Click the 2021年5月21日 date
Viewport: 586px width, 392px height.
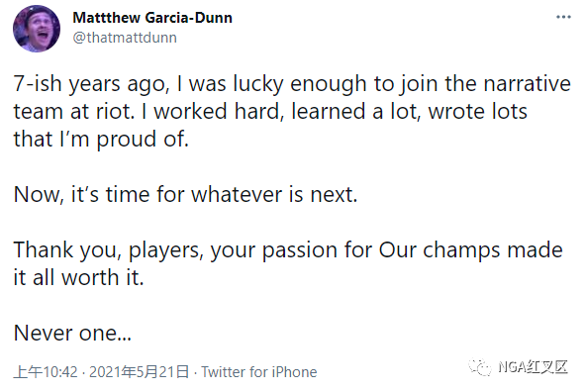tap(139, 372)
